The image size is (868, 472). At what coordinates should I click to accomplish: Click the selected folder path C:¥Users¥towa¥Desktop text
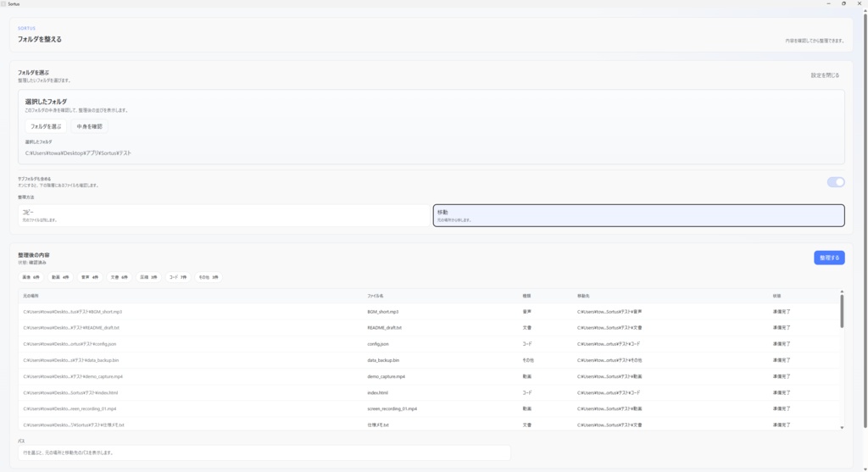coord(78,153)
